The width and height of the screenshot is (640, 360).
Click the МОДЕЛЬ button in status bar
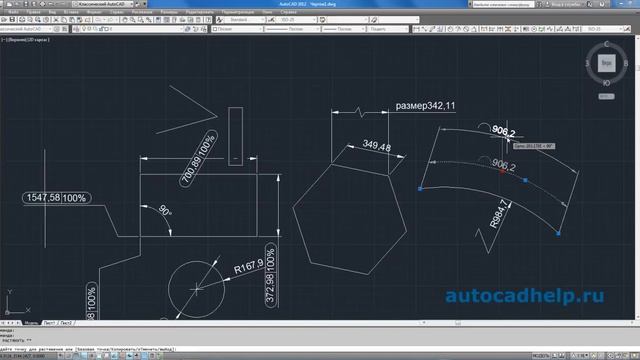(540, 356)
